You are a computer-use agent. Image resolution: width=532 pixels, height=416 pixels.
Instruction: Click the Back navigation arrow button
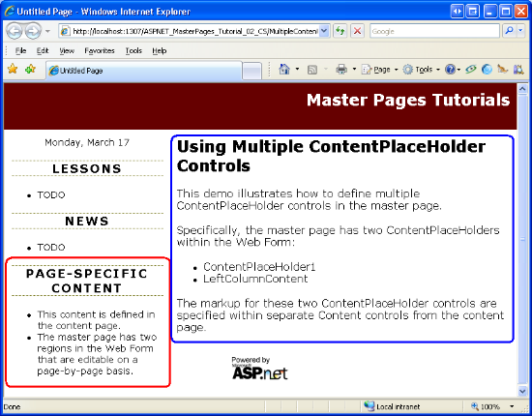pos(15,31)
